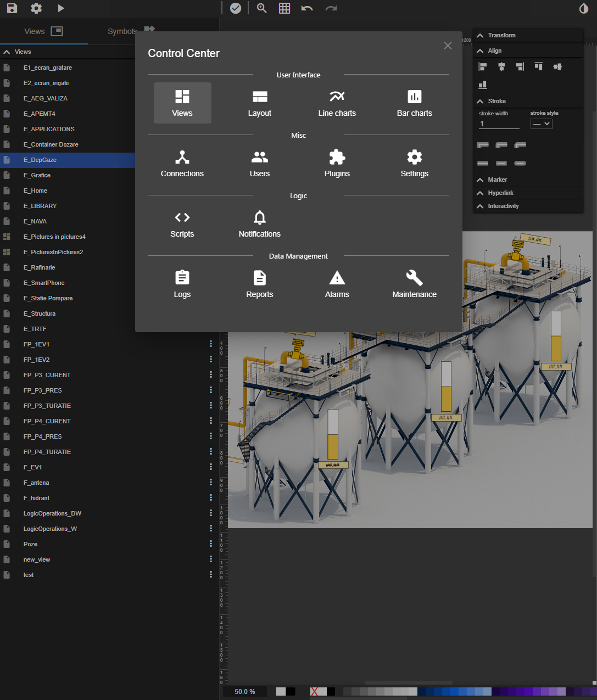Switch to the Symbols tab

pyautogui.click(x=122, y=31)
